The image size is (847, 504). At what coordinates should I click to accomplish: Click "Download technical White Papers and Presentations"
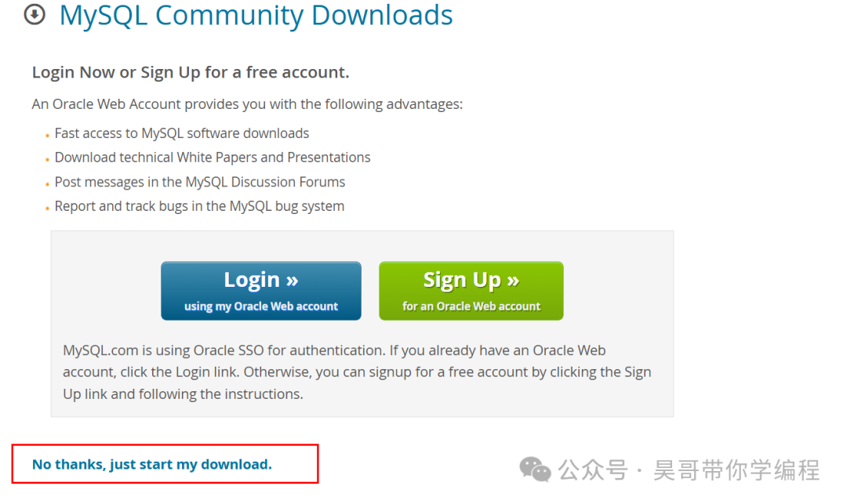coord(213,158)
